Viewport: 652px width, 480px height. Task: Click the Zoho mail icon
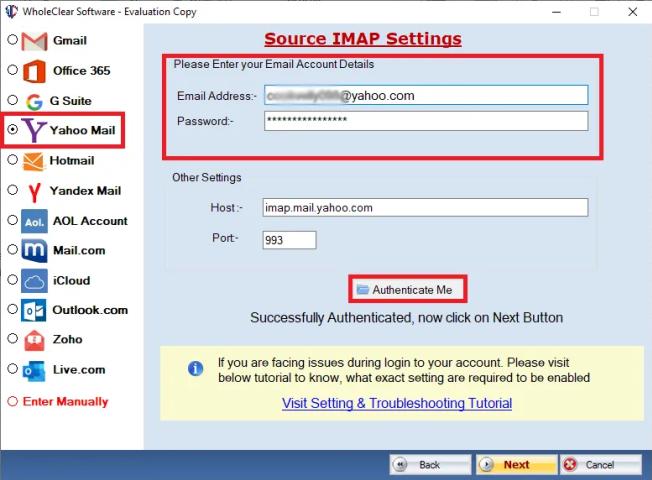pyautogui.click(x=34, y=340)
